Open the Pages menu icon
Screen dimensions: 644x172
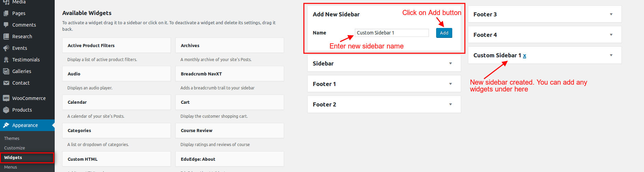[6, 13]
